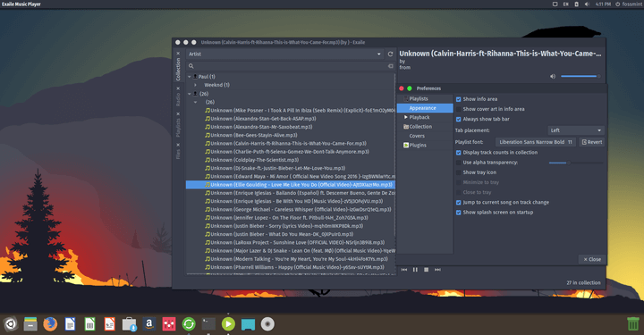Clear the collection search field icon
This screenshot has width=644, height=335.
(x=390, y=66)
